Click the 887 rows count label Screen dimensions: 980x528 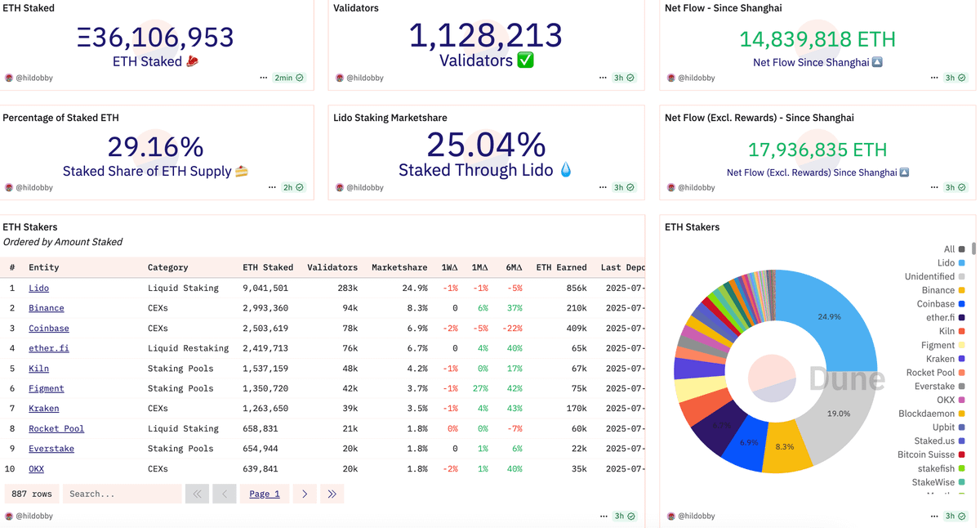(x=32, y=494)
